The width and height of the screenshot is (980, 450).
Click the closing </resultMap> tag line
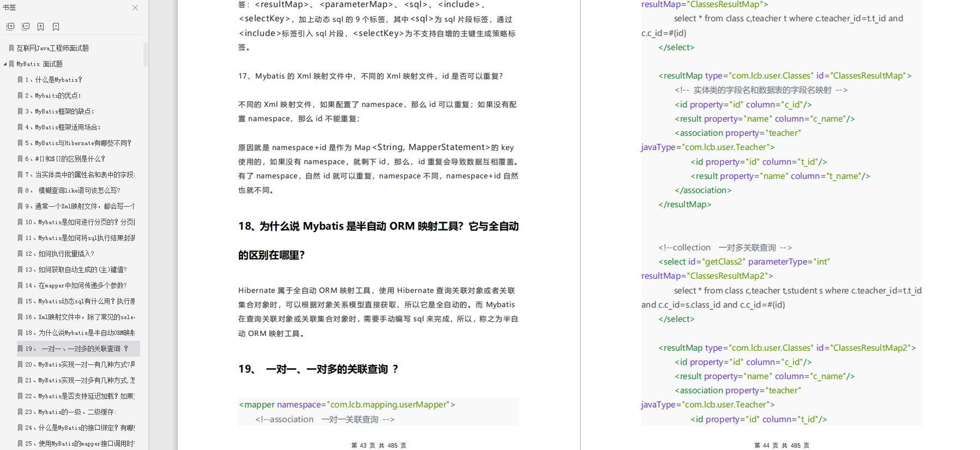click(x=685, y=205)
